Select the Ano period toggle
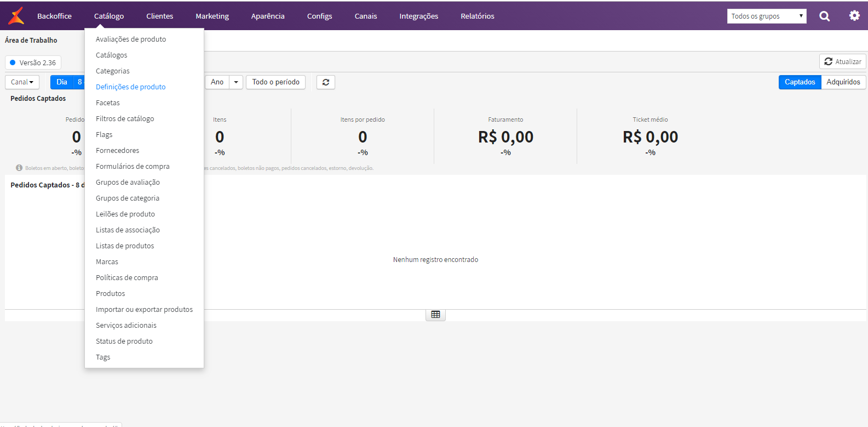The image size is (868, 427). (217, 82)
